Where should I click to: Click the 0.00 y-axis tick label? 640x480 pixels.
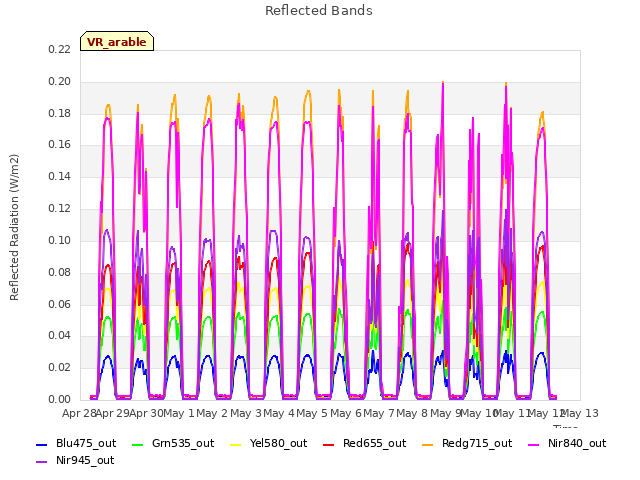(x=59, y=399)
